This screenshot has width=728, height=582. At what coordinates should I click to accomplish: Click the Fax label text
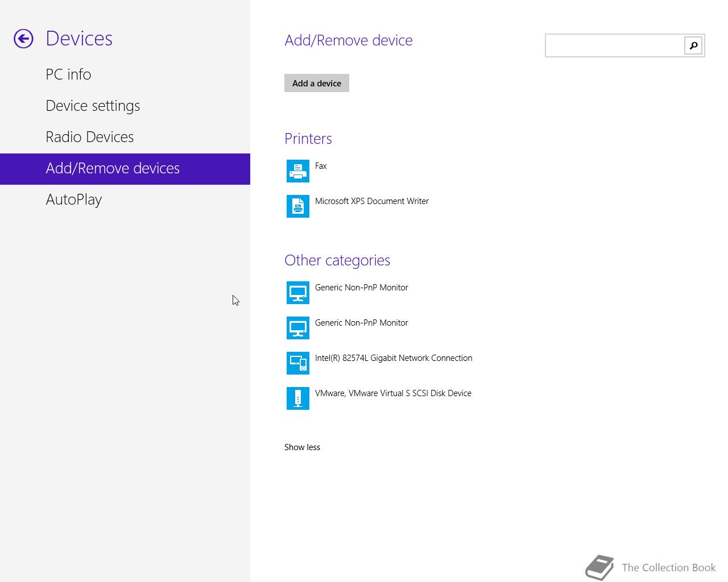[x=321, y=166]
